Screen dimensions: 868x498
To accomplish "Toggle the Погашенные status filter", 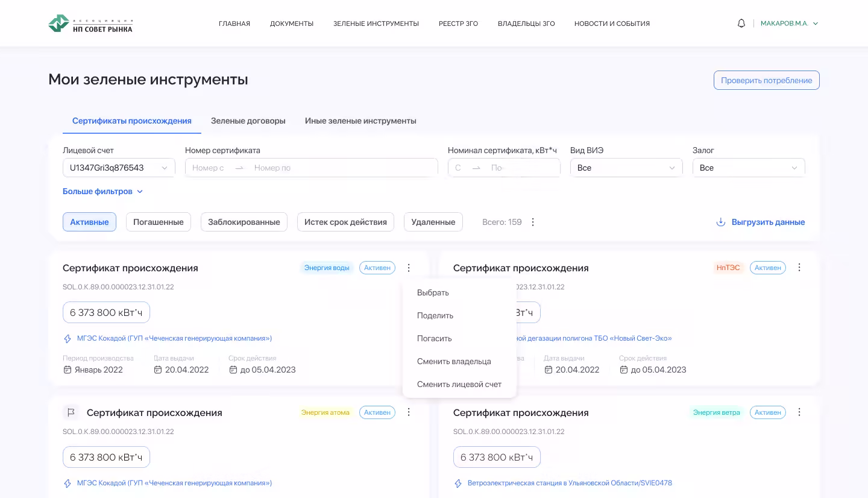I will [x=158, y=222].
